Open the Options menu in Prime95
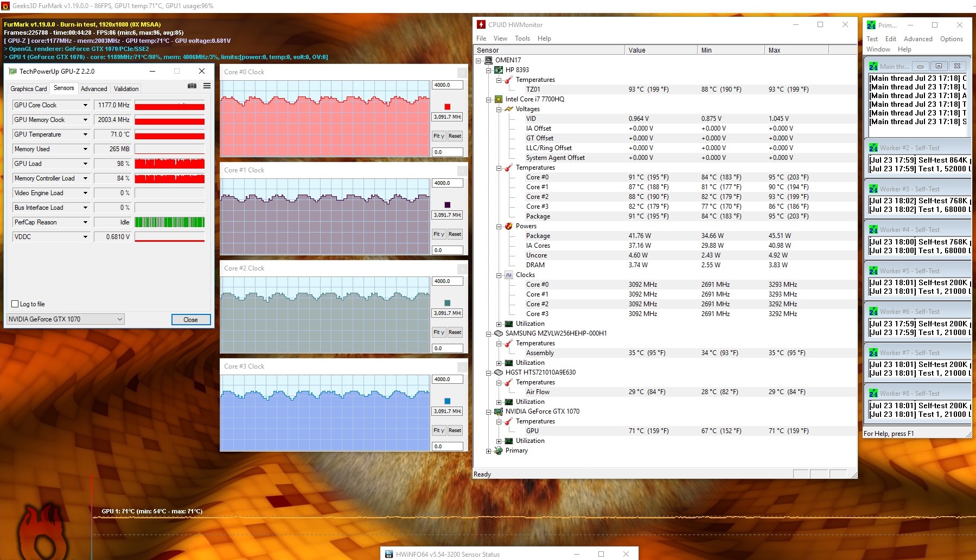The image size is (976, 560). coord(952,39)
